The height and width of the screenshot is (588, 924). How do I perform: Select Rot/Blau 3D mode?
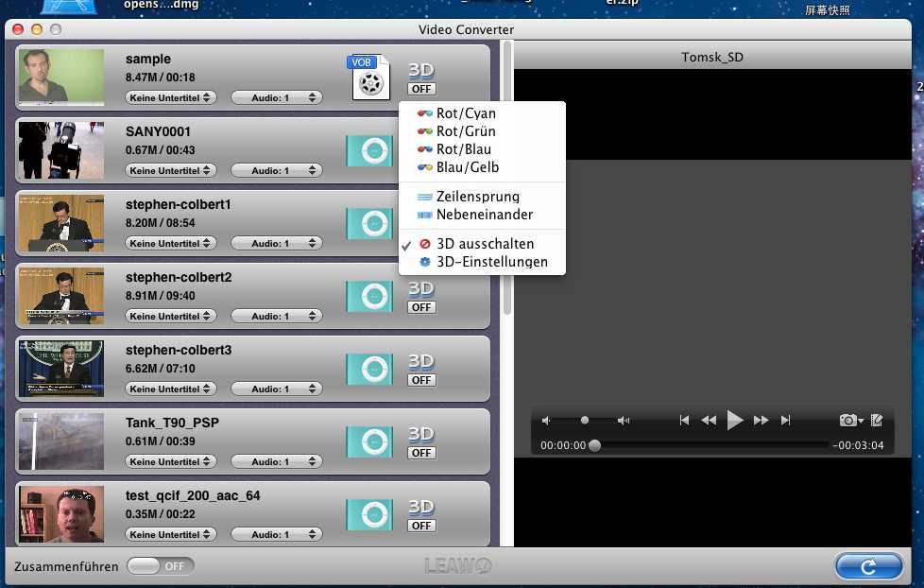[482, 149]
